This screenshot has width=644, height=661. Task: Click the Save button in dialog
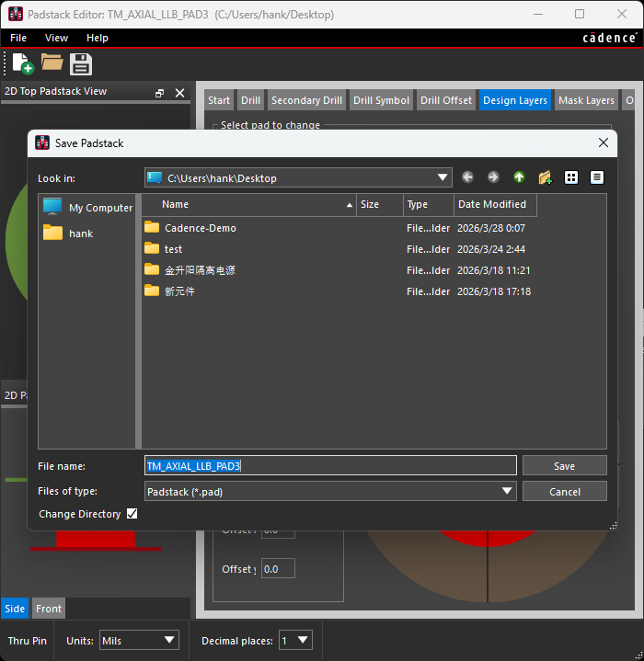point(564,466)
